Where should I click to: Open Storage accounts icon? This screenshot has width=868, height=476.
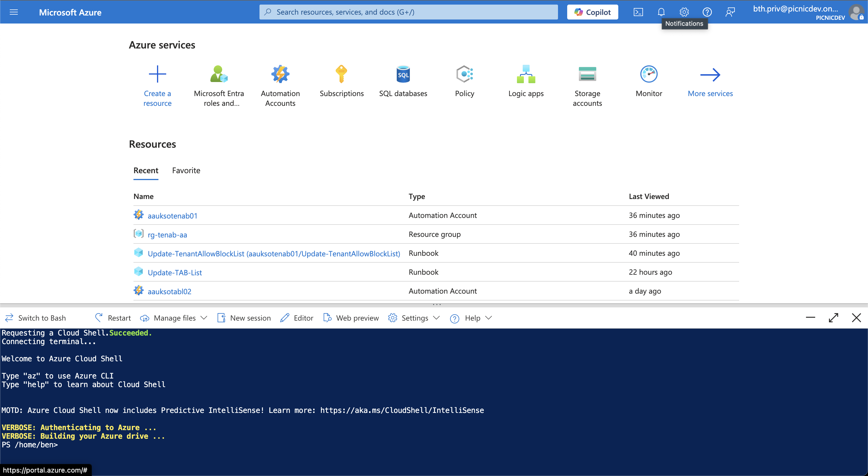pyautogui.click(x=587, y=74)
